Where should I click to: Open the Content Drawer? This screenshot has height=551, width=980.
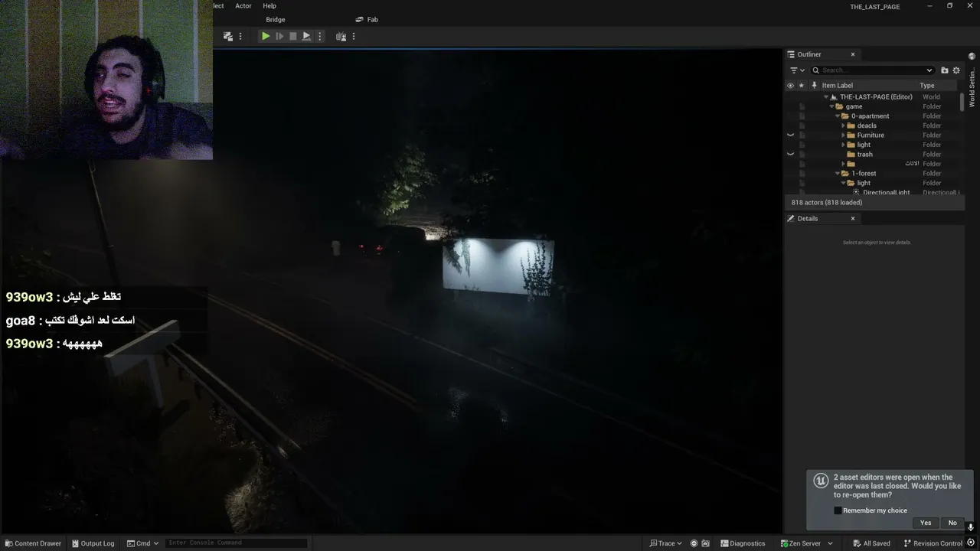33,543
